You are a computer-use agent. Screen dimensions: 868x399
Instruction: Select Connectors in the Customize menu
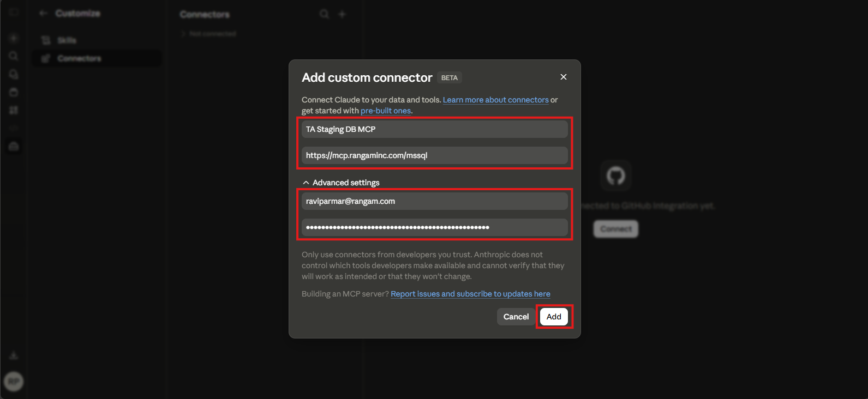pos(97,58)
